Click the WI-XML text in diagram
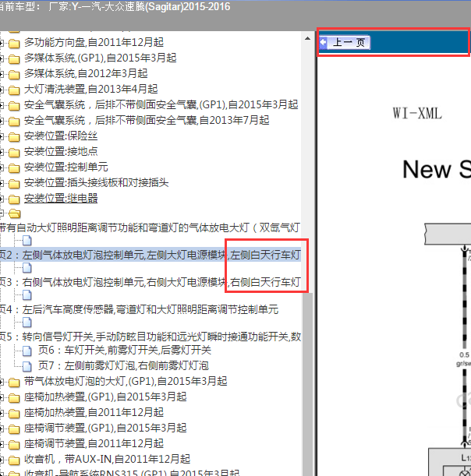The width and height of the screenshot is (471, 476). [417, 113]
